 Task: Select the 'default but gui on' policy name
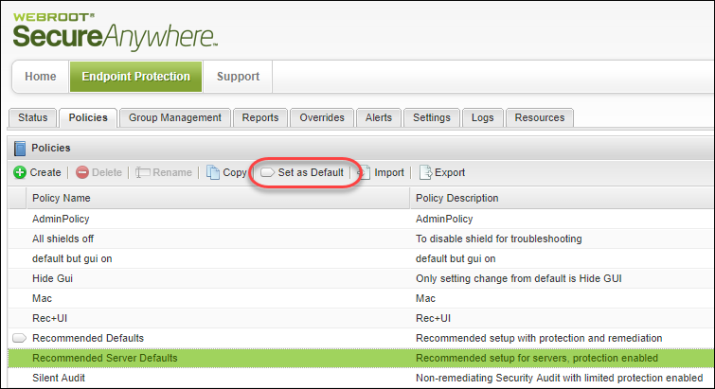pos(72,259)
